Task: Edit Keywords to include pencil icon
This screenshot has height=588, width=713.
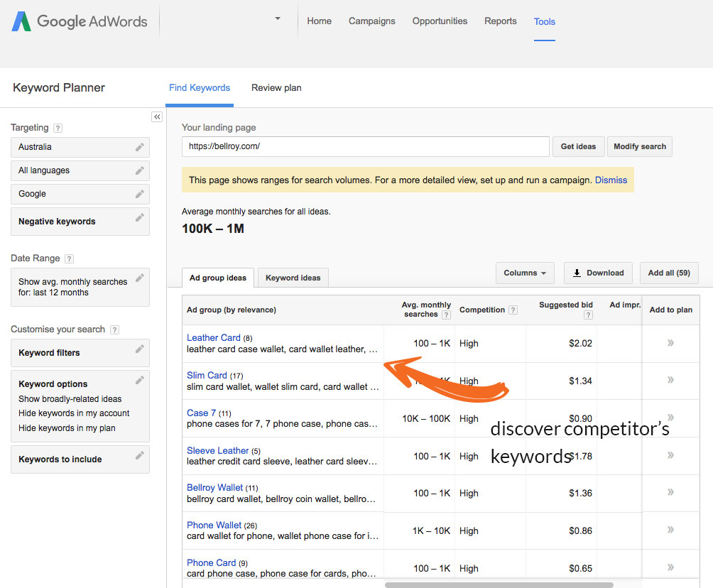Action: (x=140, y=455)
